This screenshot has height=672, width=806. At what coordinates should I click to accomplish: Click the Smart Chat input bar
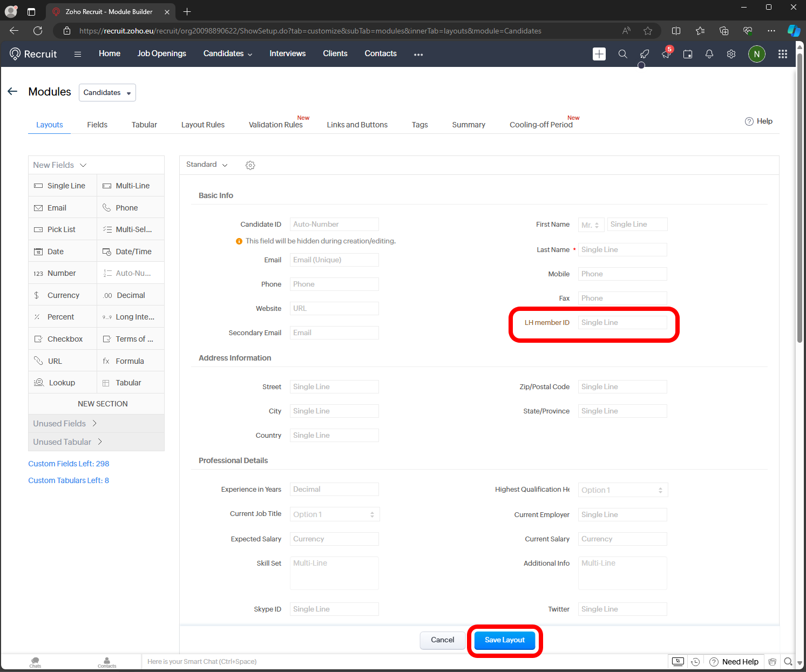[x=405, y=662]
